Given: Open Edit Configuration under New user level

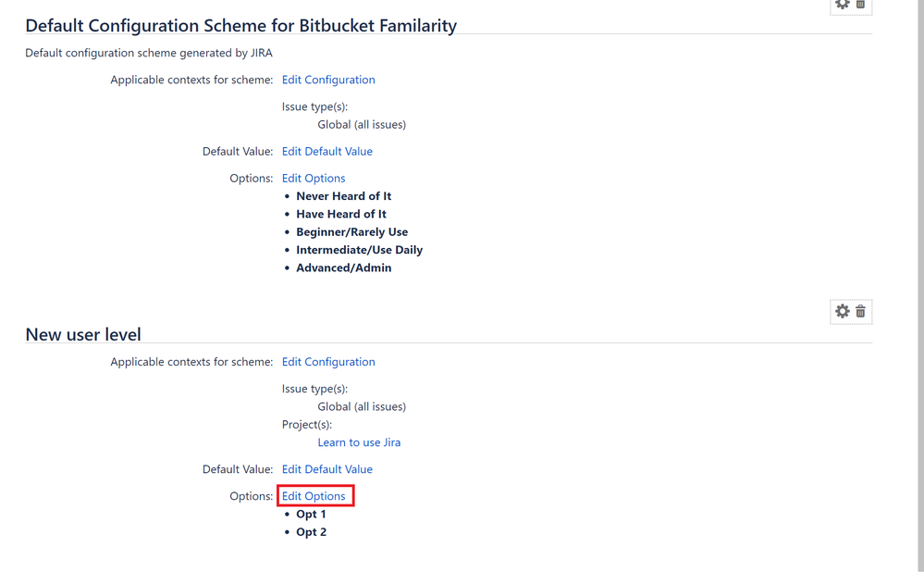Looking at the screenshot, I should pos(328,362).
